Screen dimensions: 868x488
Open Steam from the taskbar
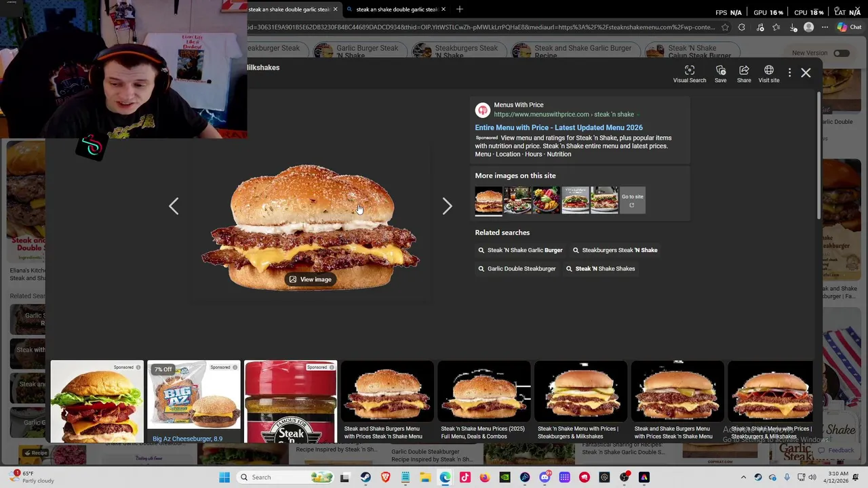[366, 477]
